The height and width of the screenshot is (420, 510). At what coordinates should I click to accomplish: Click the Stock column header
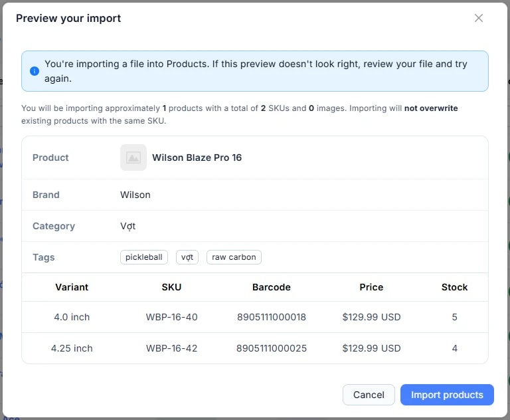[x=454, y=287]
